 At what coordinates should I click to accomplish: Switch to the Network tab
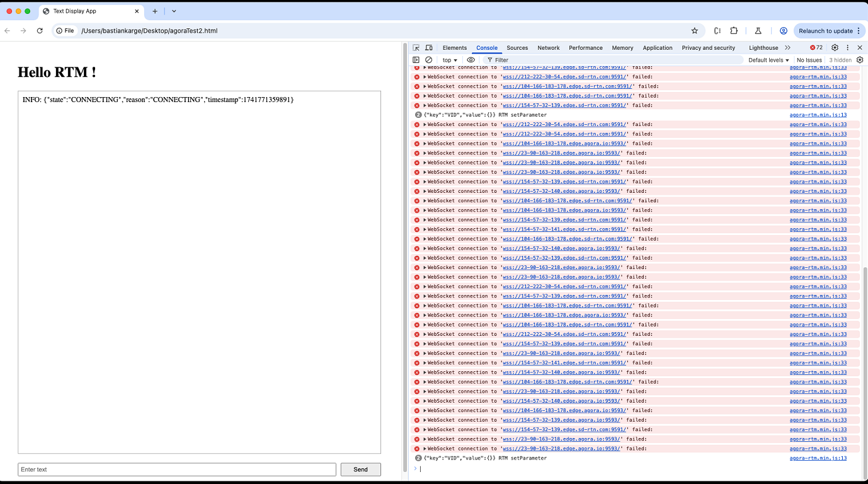pyautogui.click(x=548, y=48)
